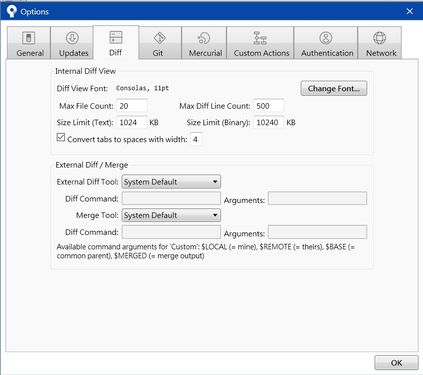Click the 'Consolas, 11pt' font text
The width and height of the screenshot is (423, 375).
point(142,88)
